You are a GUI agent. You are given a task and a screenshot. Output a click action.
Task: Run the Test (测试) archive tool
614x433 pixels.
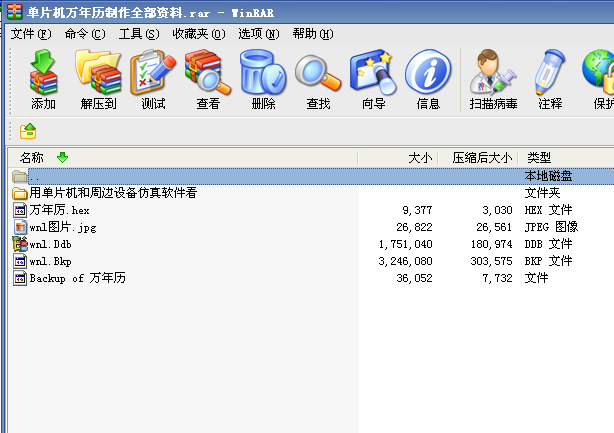tap(153, 72)
